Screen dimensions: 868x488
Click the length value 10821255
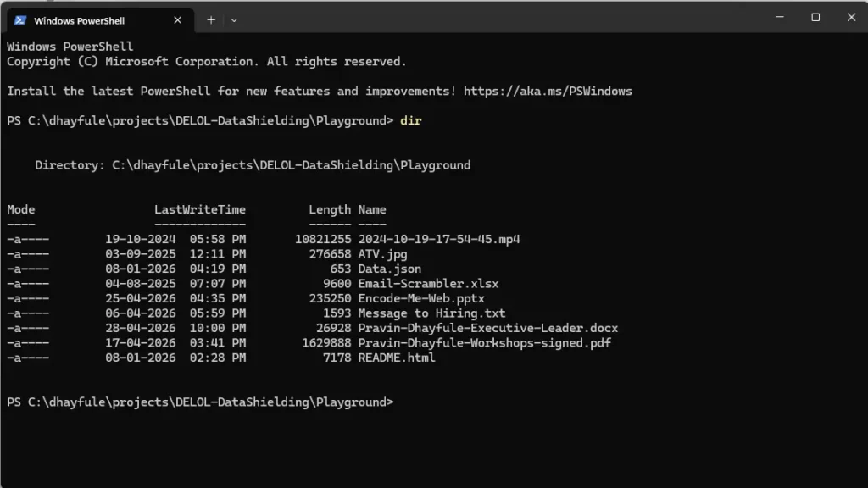pyautogui.click(x=323, y=240)
